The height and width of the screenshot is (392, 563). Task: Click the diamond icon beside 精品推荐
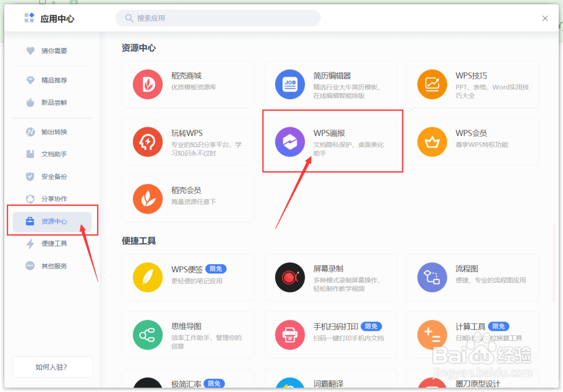click(x=30, y=80)
